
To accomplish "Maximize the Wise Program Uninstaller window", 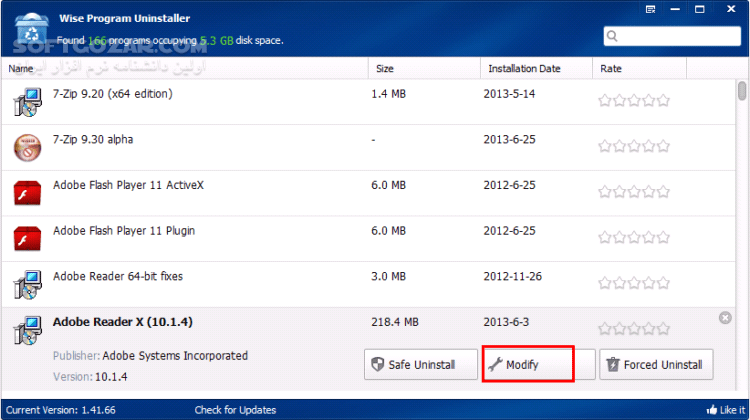I will (700, 9).
